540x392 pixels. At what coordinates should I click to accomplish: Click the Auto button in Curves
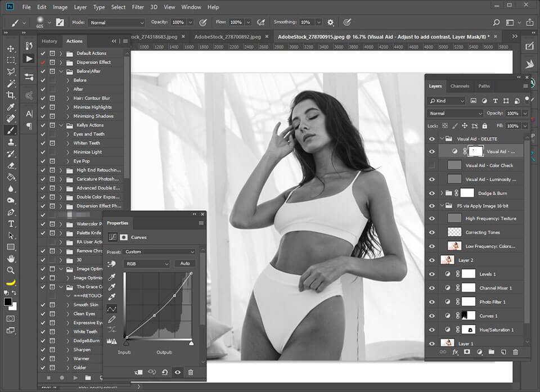point(184,263)
